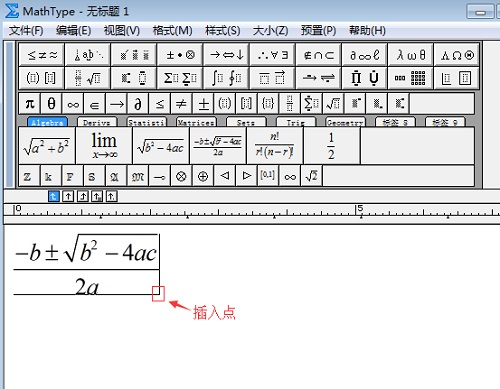Insert the ⊕ circled plus symbol
The image size is (500, 389).
[x=203, y=176]
